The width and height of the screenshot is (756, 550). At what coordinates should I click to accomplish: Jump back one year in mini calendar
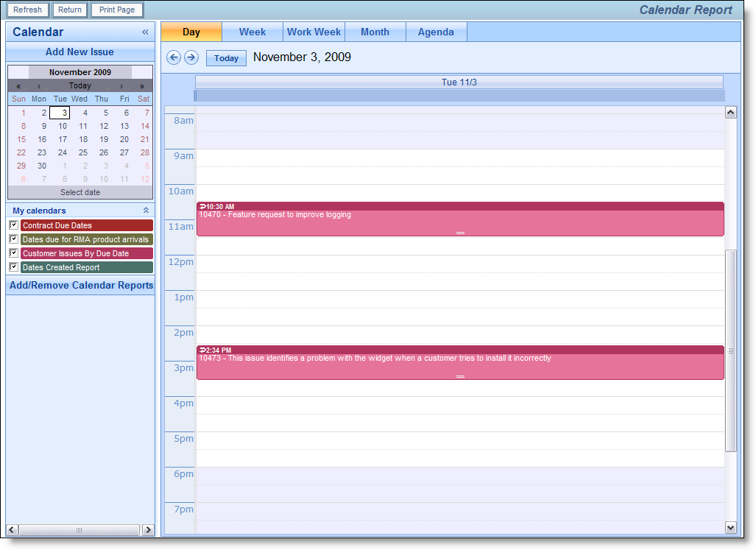click(x=18, y=86)
